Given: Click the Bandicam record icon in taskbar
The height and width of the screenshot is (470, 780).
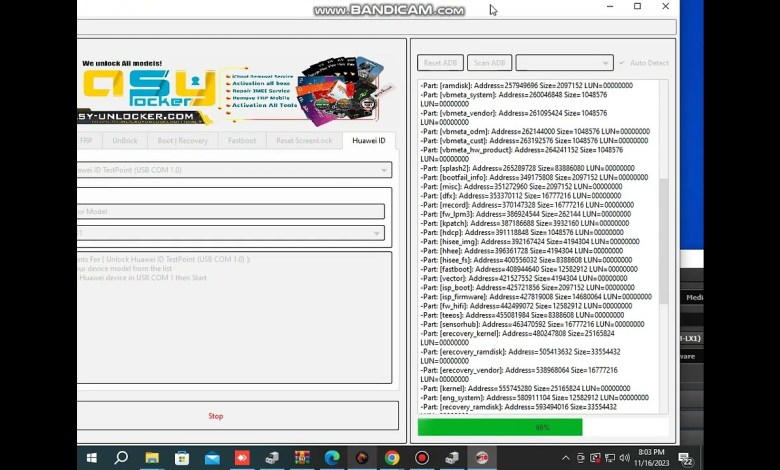Looking at the screenshot, I should (x=422, y=458).
